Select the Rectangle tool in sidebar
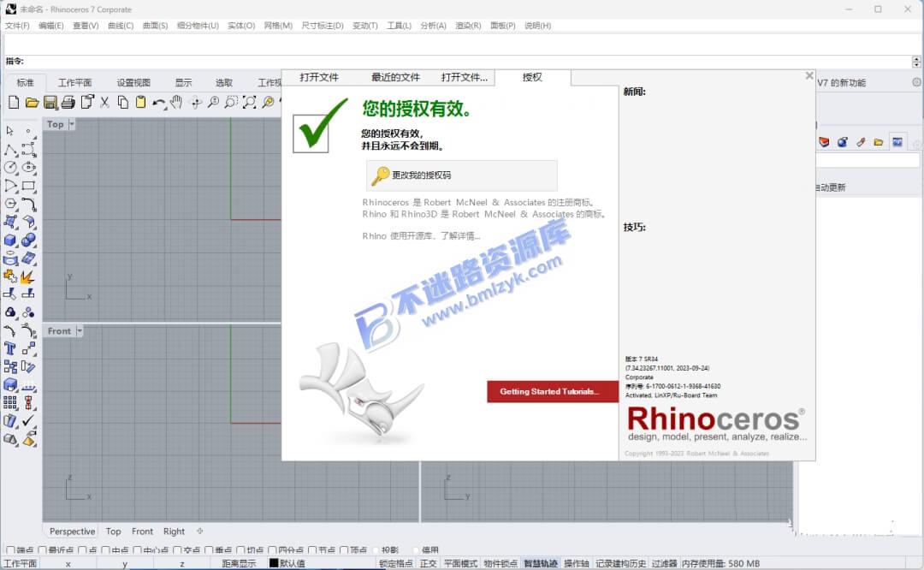924x570 pixels. pyautogui.click(x=28, y=186)
